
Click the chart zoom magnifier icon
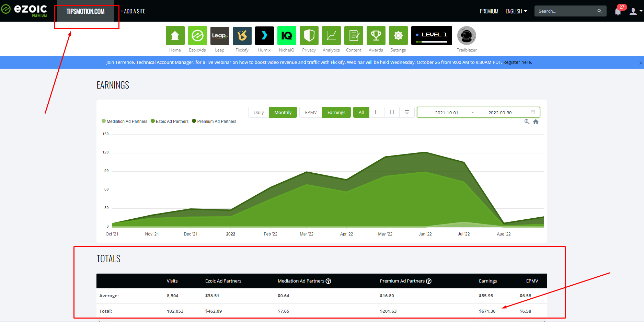point(527,122)
